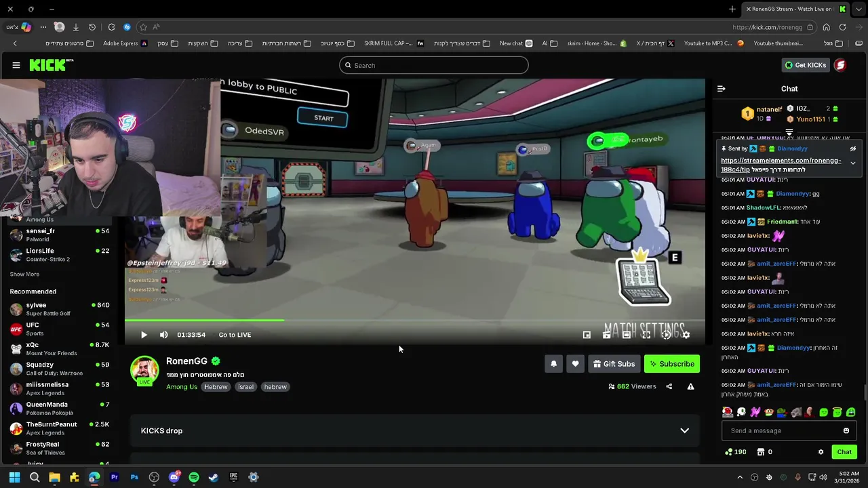The width and height of the screenshot is (868, 488).
Task: Click Show More in sidebar
Action: [24, 274]
